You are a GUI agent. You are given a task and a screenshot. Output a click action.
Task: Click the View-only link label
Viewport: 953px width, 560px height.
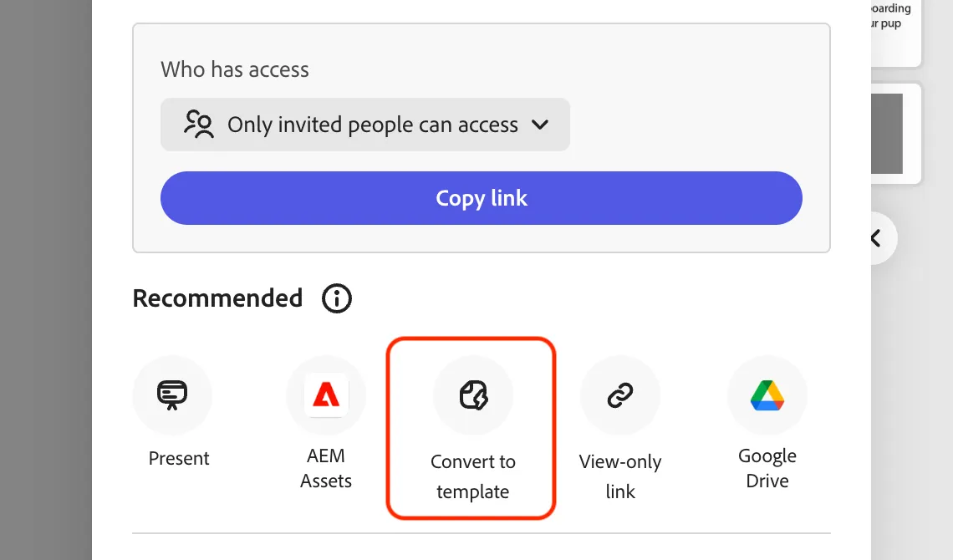[620, 476]
